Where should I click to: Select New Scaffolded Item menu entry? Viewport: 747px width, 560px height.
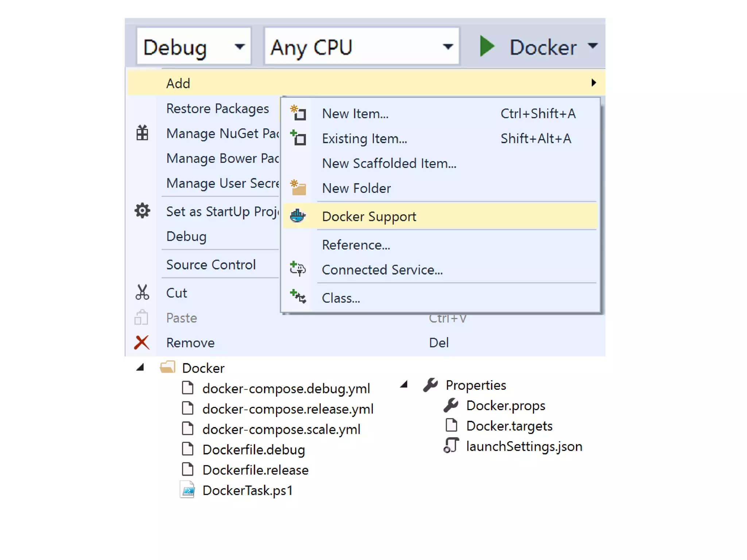point(389,163)
